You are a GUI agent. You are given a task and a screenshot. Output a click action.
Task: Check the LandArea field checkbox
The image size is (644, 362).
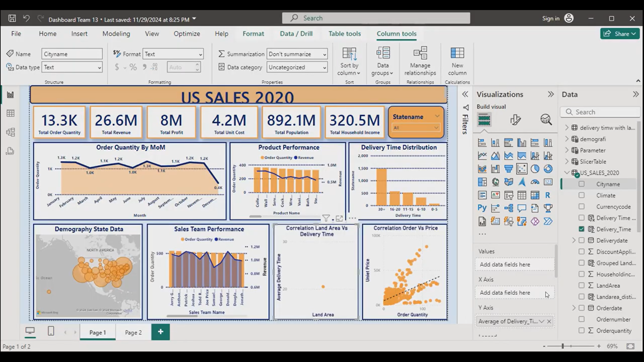582,286
